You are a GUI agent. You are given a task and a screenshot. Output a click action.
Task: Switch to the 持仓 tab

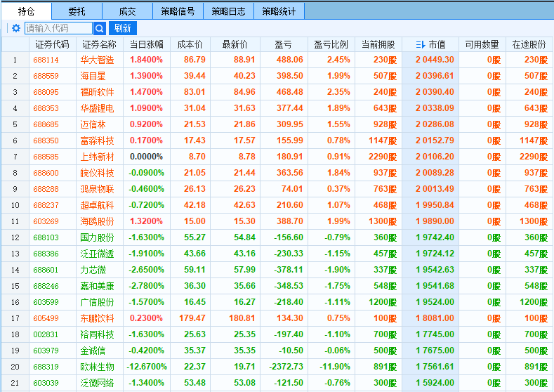[26, 11]
